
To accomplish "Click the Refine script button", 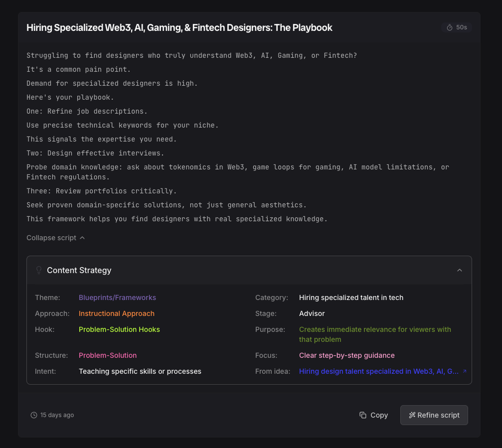I will [434, 415].
